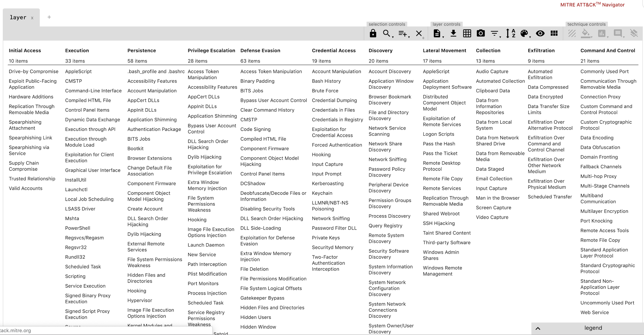Click the MITRE ATT&CK Navigator title

592,5
